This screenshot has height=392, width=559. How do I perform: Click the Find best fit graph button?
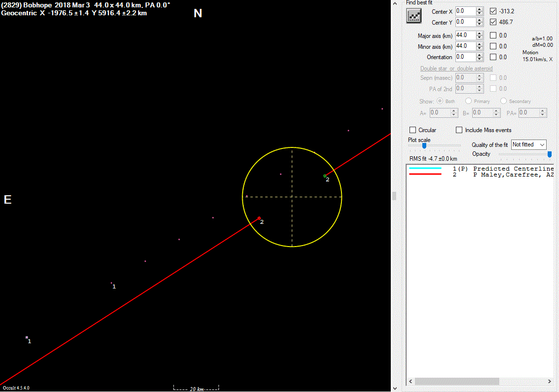(x=412, y=16)
